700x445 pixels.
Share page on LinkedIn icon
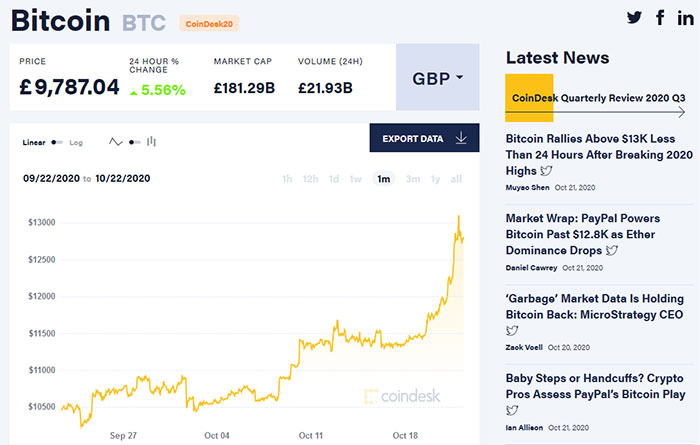tap(685, 18)
